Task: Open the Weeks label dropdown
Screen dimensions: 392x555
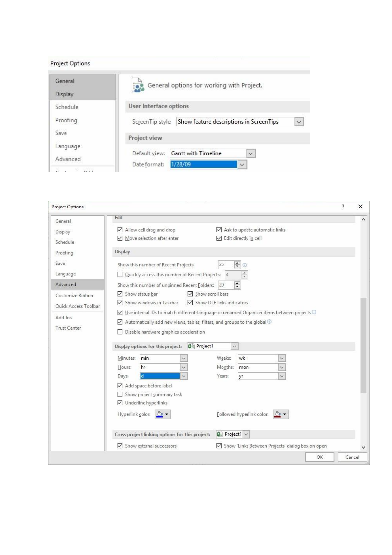Action: pos(282,358)
